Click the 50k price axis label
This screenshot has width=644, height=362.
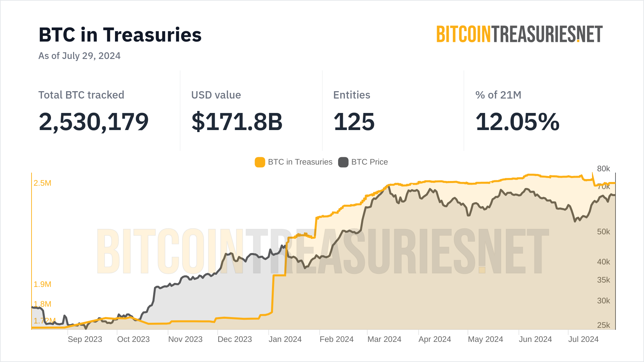[x=603, y=232]
